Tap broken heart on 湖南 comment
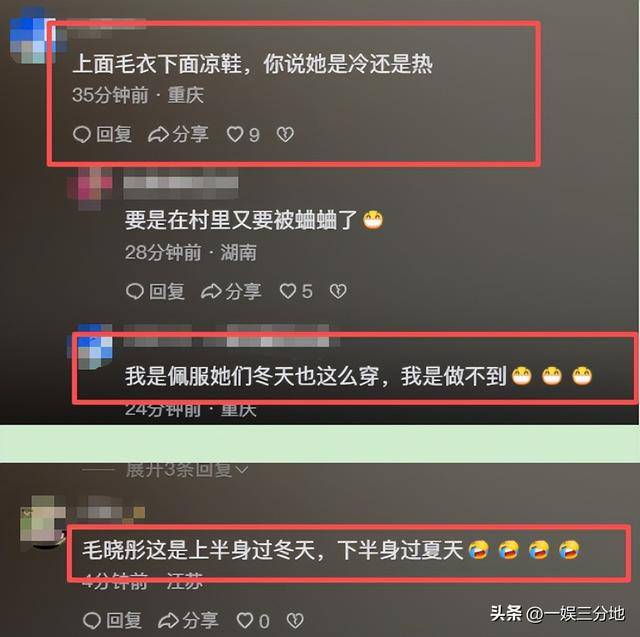The width and height of the screenshot is (640, 637). pos(338,291)
